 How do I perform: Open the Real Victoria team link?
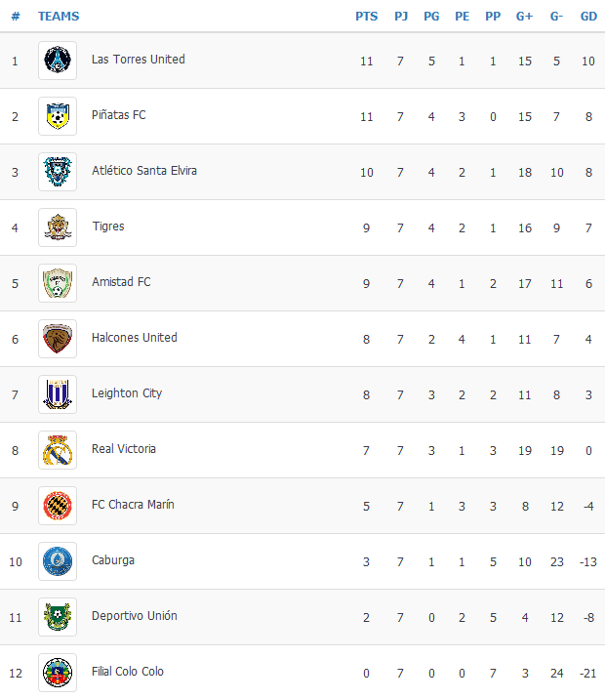(124, 449)
